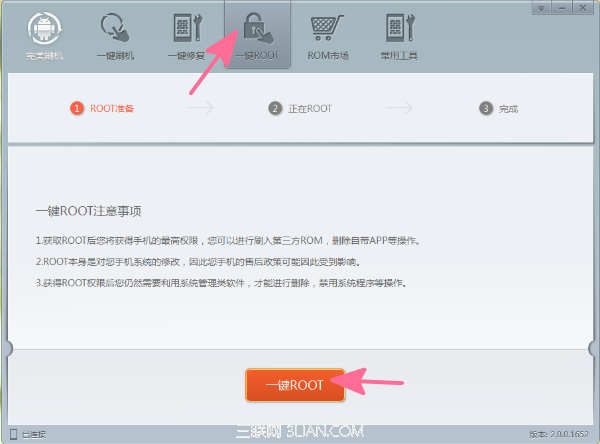600x444 pixels.
Task: Click the left edge panel handle
Action: point(8,348)
